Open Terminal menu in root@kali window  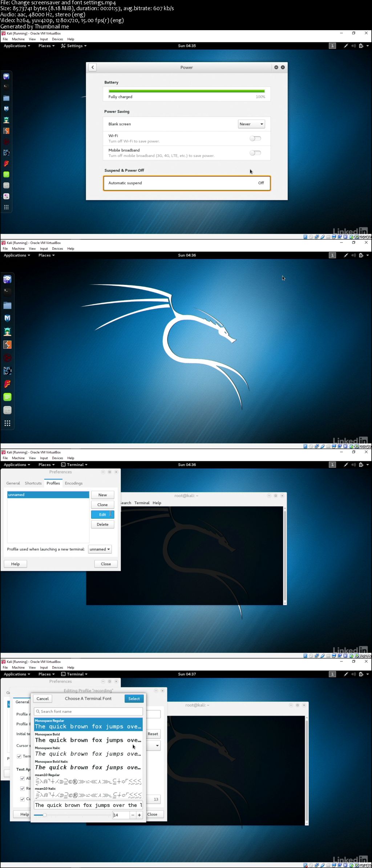tap(142, 503)
